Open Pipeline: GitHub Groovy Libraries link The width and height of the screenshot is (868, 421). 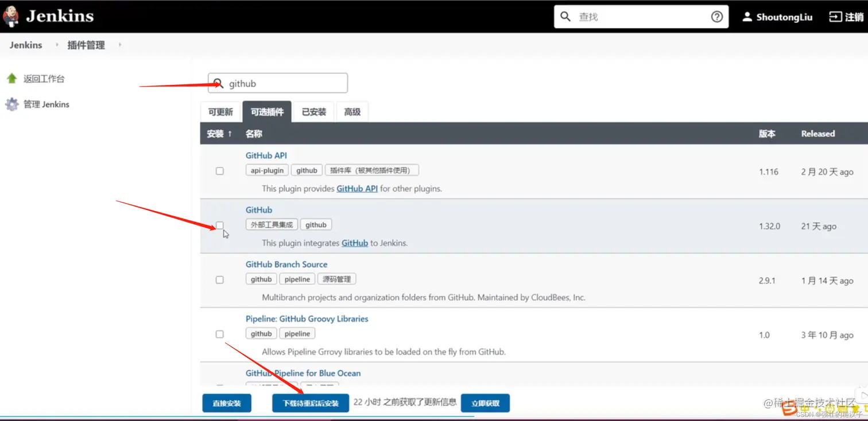(307, 319)
